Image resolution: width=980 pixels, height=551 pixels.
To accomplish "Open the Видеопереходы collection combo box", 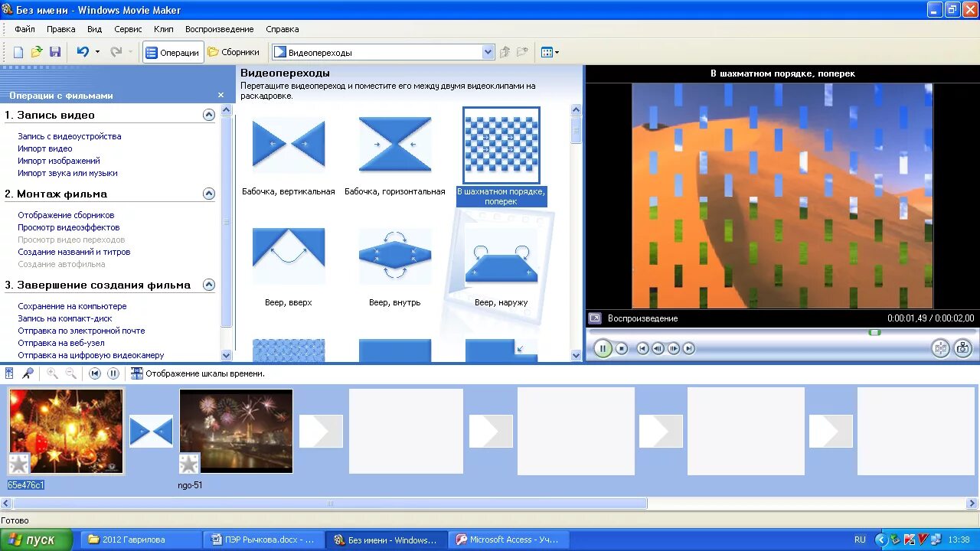I will tap(384, 52).
